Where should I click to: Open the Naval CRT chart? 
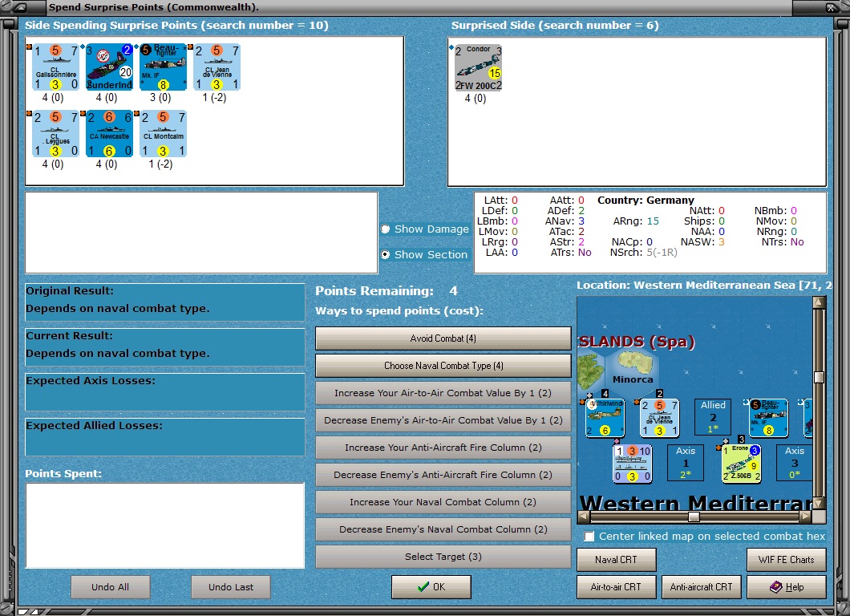(616, 560)
